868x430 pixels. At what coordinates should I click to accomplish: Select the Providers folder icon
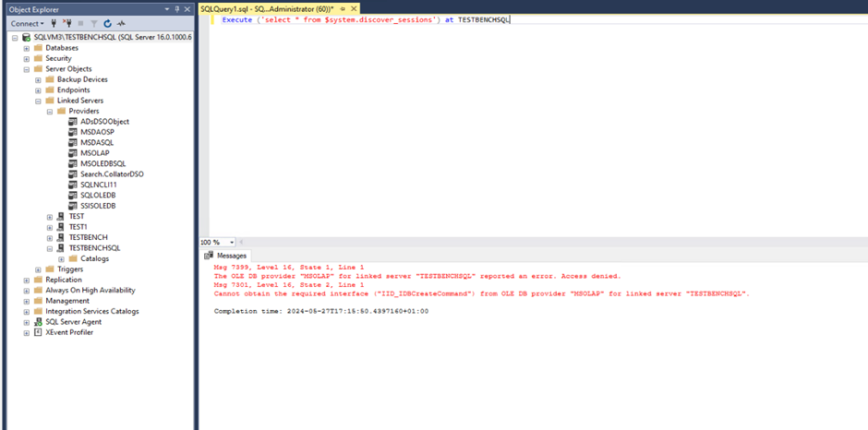point(61,112)
